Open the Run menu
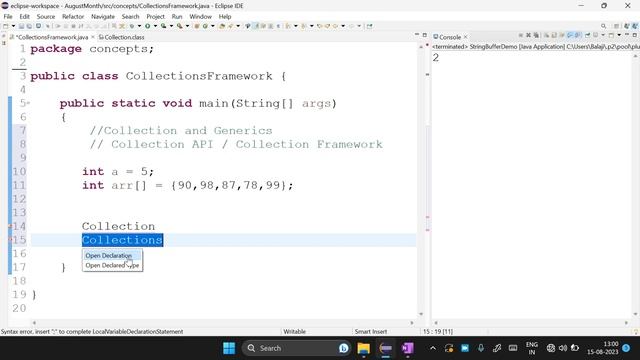640x360 pixels. click(177, 16)
